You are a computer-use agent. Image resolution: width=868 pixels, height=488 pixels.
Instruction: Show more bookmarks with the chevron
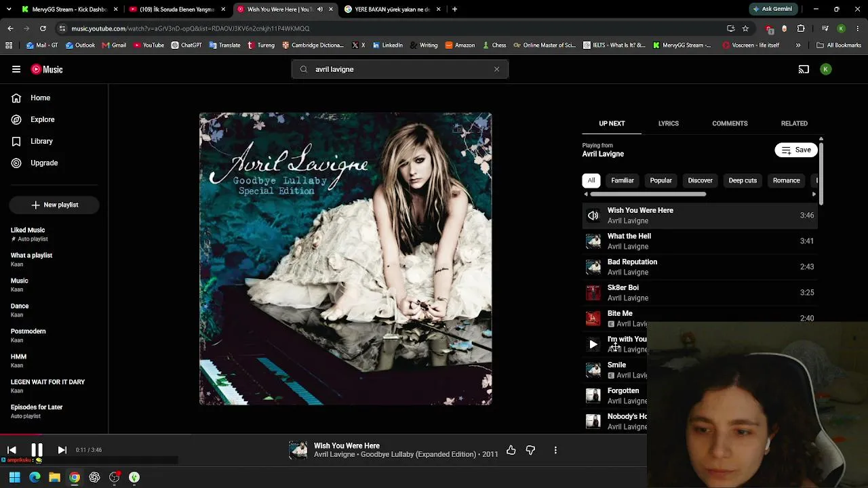798,45
